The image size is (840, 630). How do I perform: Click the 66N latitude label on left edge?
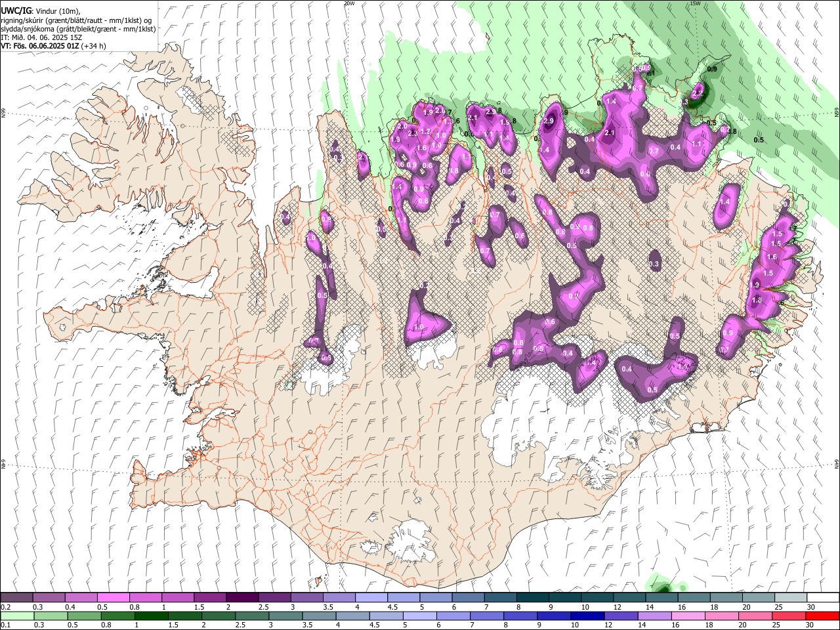(x=3, y=113)
